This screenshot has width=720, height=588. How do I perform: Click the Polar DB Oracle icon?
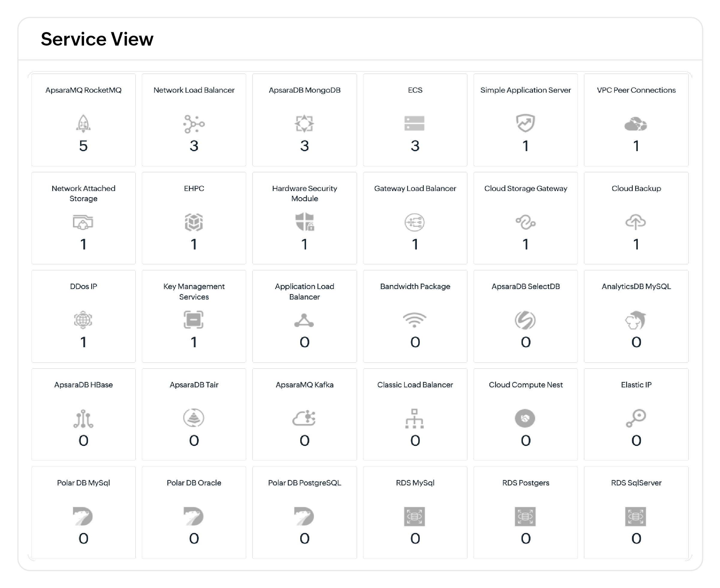click(x=194, y=516)
